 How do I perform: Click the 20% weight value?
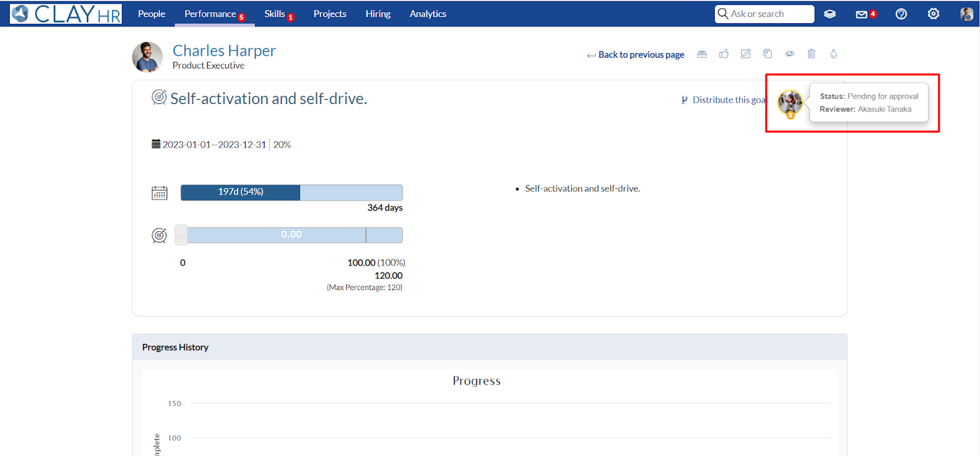(x=282, y=144)
